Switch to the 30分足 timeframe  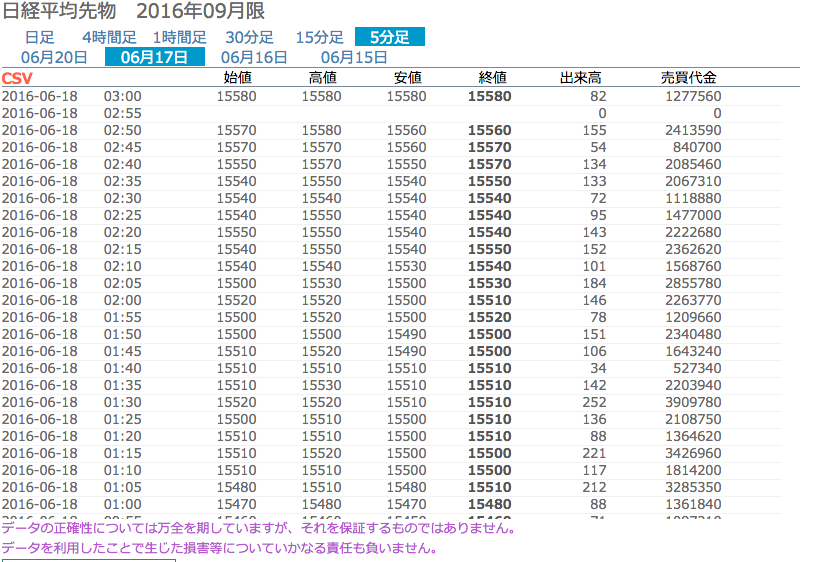tap(249, 38)
